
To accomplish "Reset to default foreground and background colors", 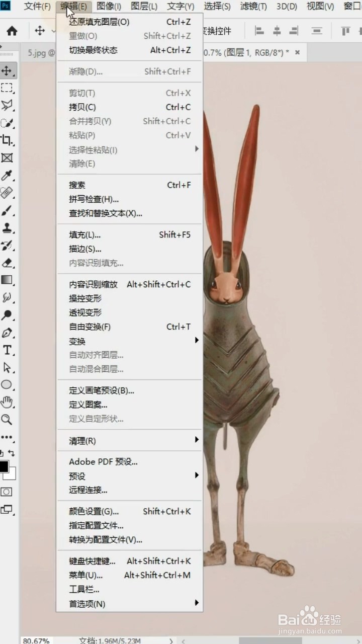I will coord(2,453).
